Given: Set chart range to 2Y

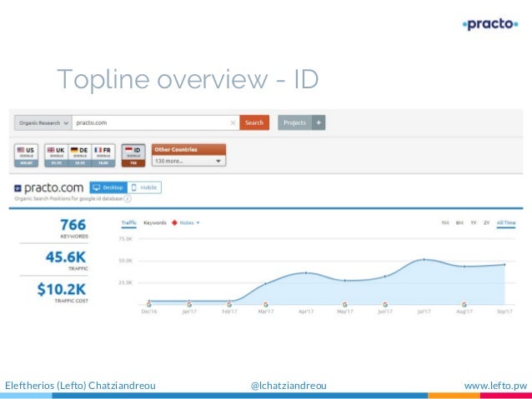Looking at the screenshot, I should tap(486, 222).
